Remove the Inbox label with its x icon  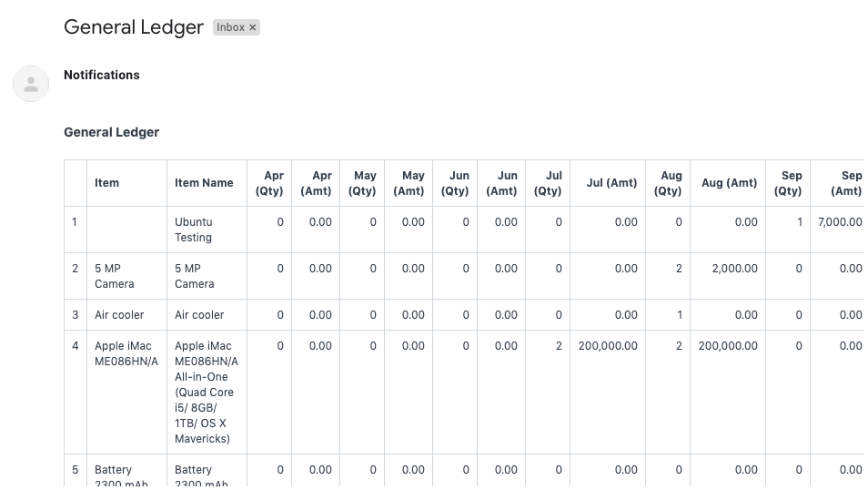253,27
